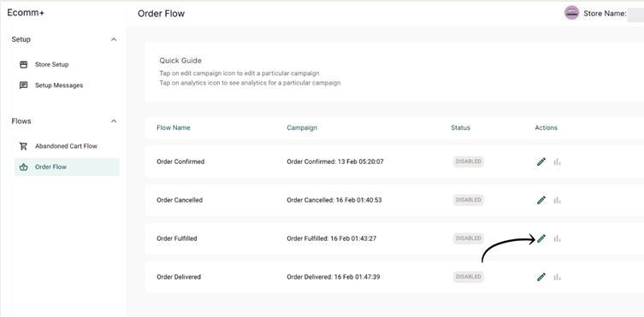Screen dimensions: 644x317
Task: Go to Abandoned Cart Flow
Action: pos(67,146)
